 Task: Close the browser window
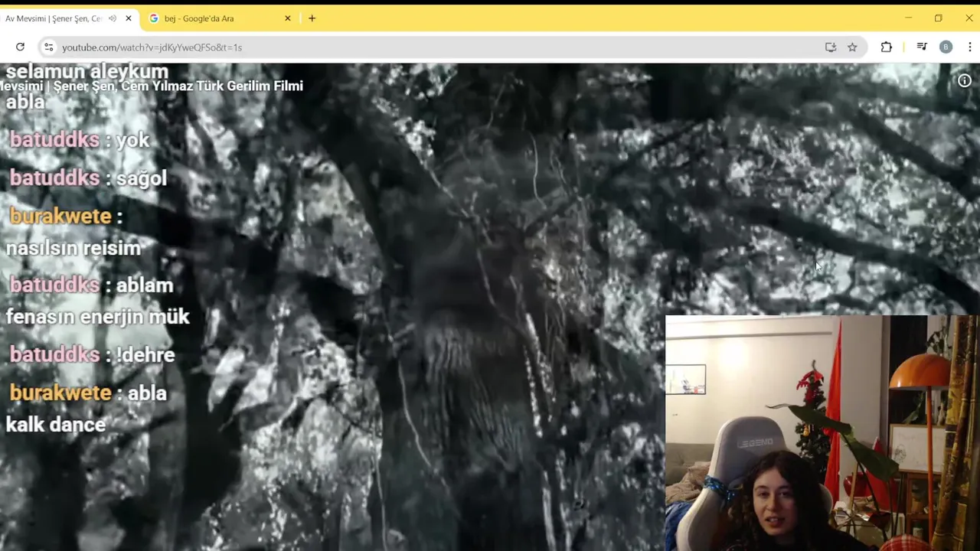tap(969, 18)
